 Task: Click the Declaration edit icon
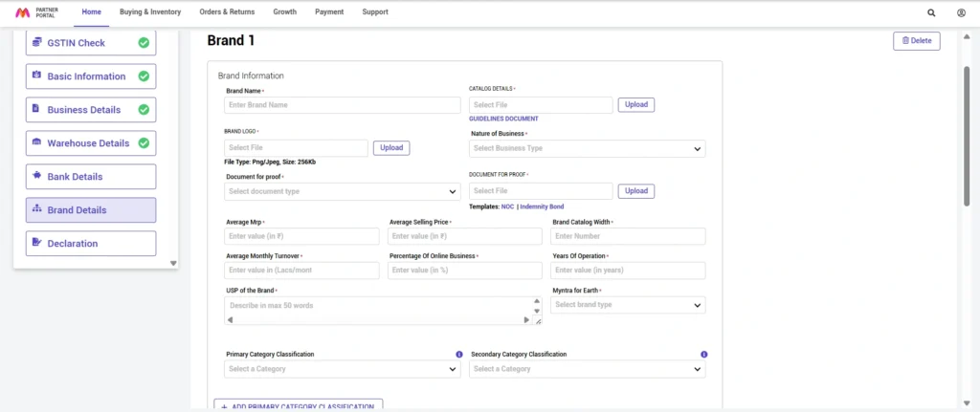click(36, 243)
